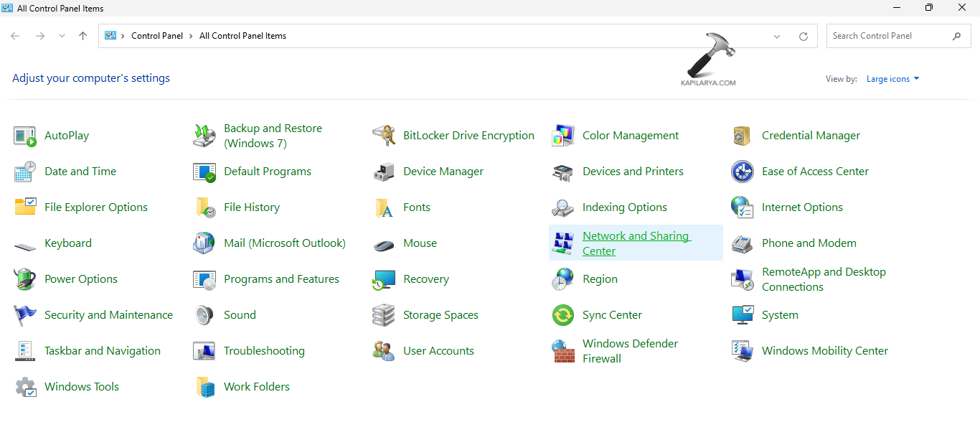Open the Programs and Features link
This screenshot has width=980, height=435.
[281, 279]
